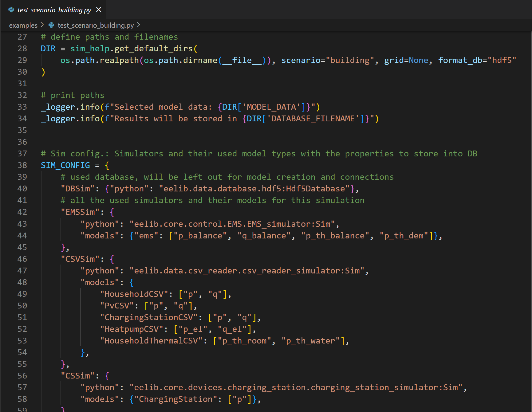Click the Python file icon in the tab
Viewport: 532px width, 412px height.
[11, 10]
